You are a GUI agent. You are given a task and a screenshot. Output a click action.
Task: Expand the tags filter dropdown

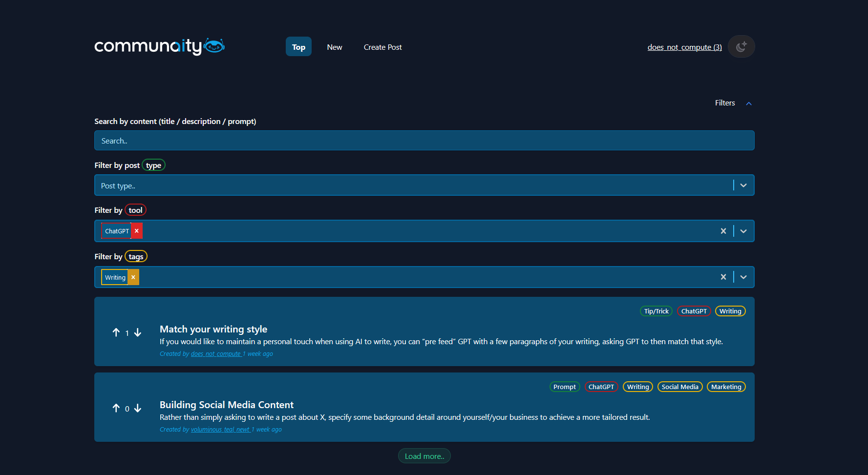pos(743,277)
